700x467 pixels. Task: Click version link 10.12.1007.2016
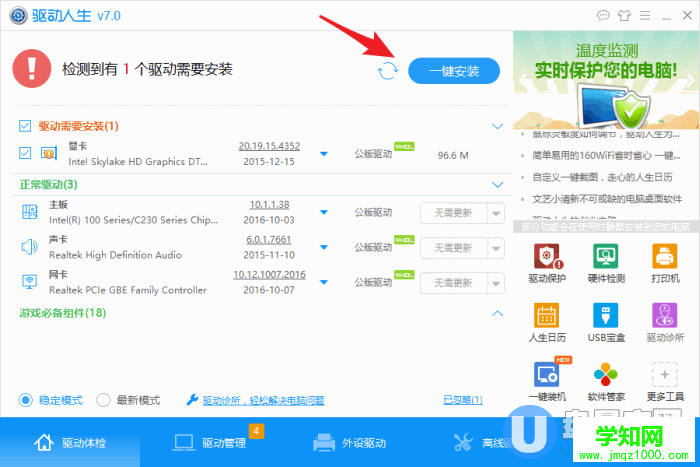pos(269,275)
